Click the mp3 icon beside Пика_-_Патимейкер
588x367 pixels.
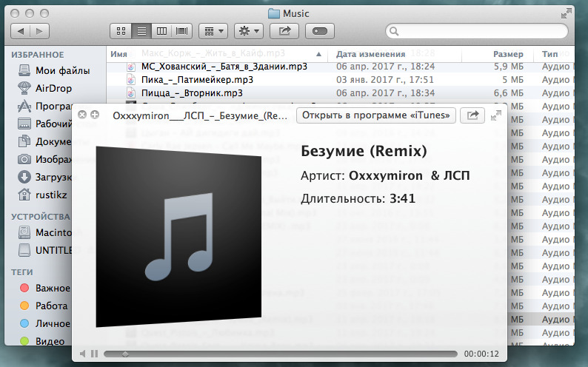coord(131,80)
